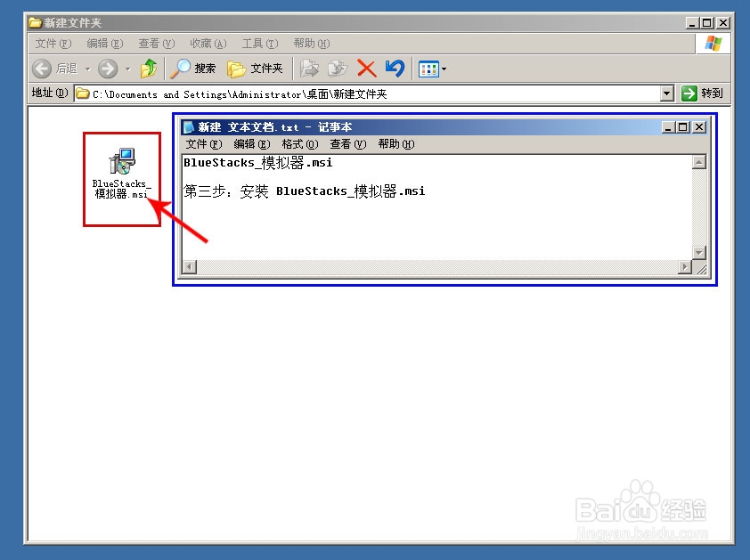The height and width of the screenshot is (560, 750).
Task: Open Explorer 编辑(E) menu
Action: pyautogui.click(x=105, y=44)
